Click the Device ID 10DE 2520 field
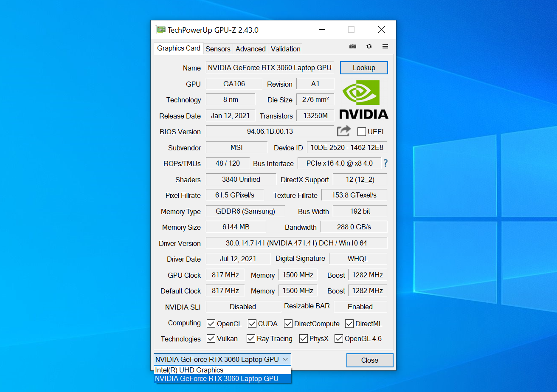Screen dimensions: 557x392 347,147
